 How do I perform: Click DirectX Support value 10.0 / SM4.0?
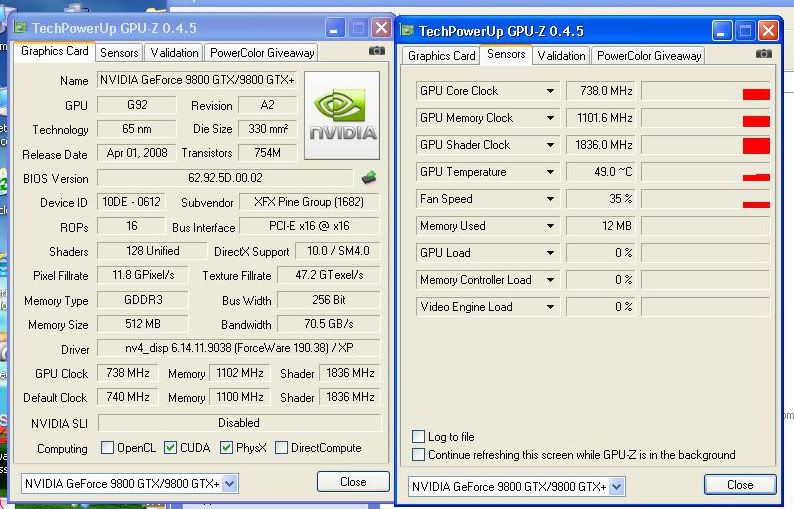click(337, 251)
